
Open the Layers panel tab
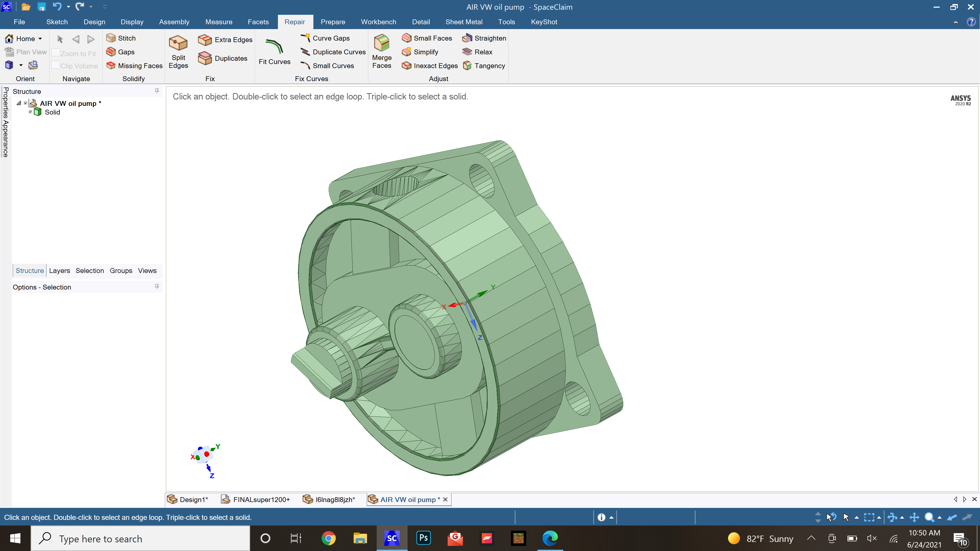tap(59, 270)
